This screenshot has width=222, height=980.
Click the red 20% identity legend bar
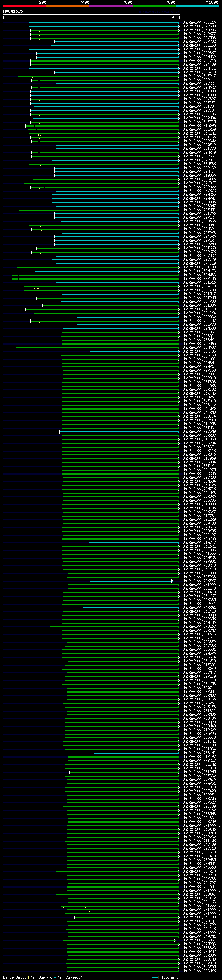pyautogui.click(x=25, y=6)
